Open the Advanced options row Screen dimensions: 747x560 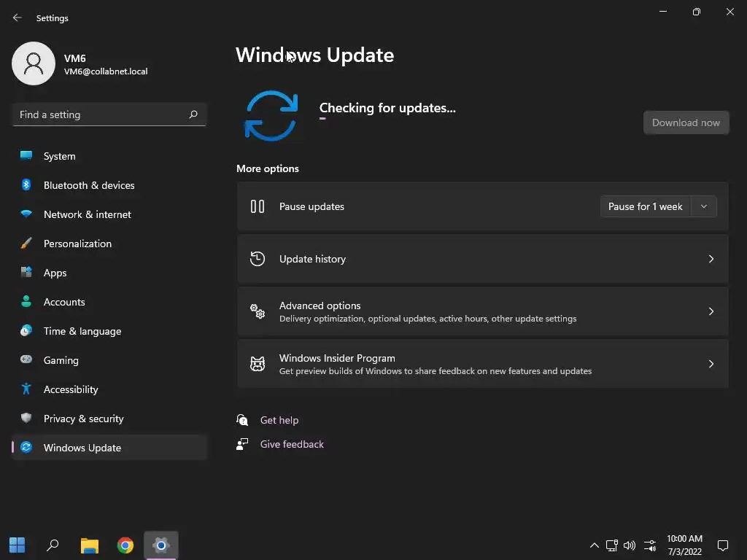coord(483,311)
